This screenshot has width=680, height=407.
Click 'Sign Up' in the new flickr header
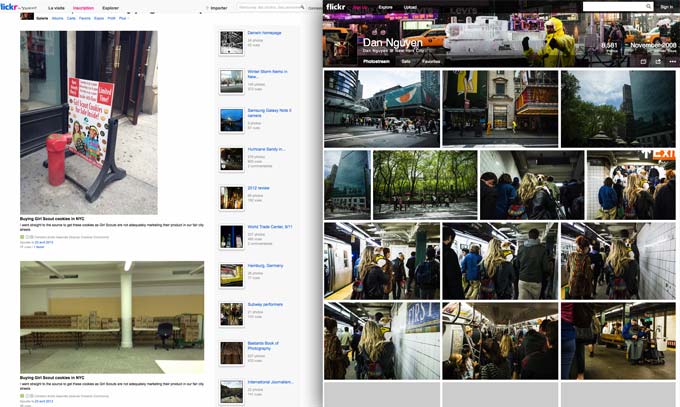tap(360, 7)
